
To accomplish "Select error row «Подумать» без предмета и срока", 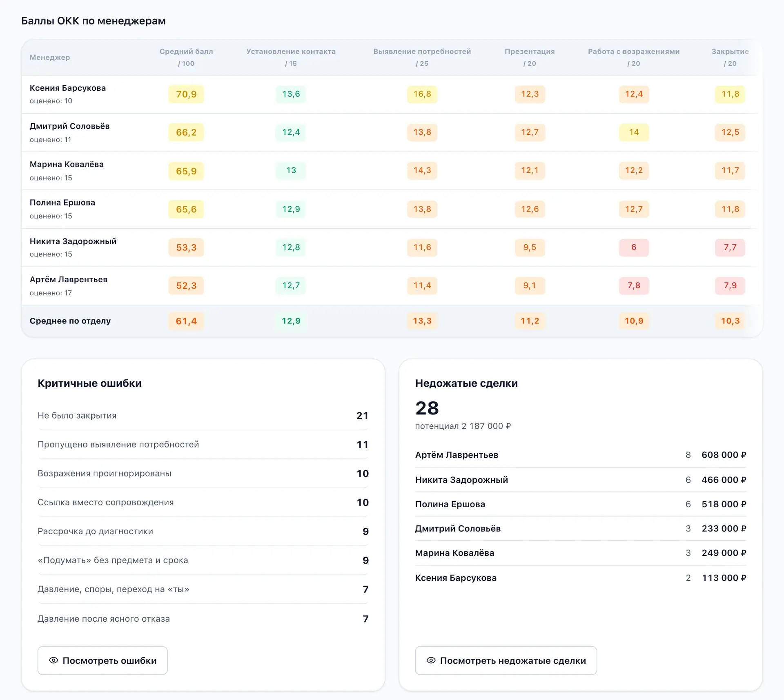I will point(203,560).
